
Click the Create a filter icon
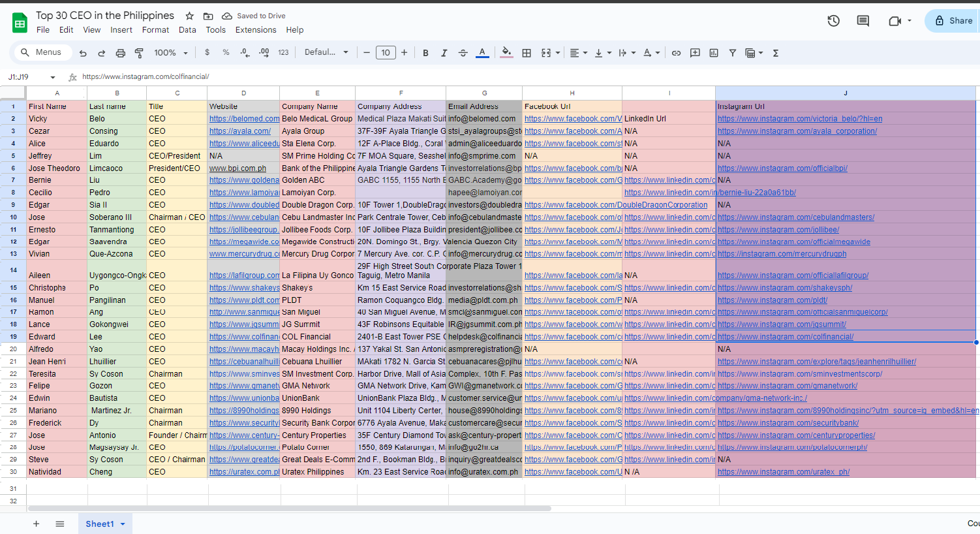tap(733, 53)
